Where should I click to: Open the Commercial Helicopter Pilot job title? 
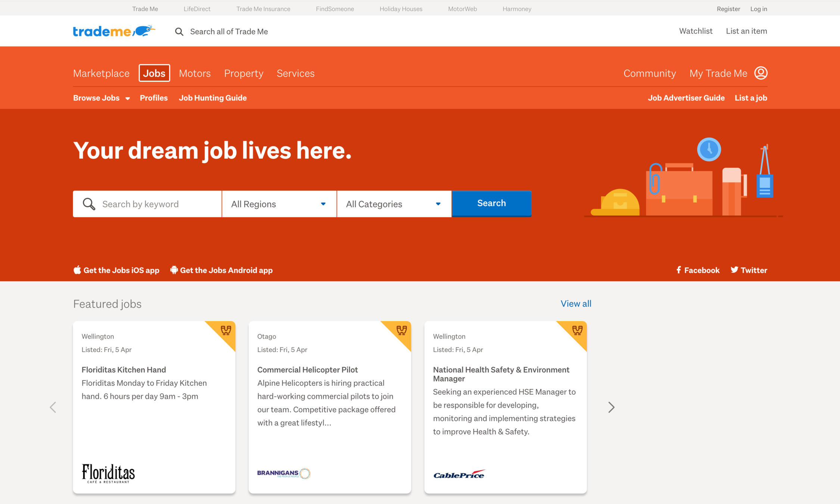[307, 370]
